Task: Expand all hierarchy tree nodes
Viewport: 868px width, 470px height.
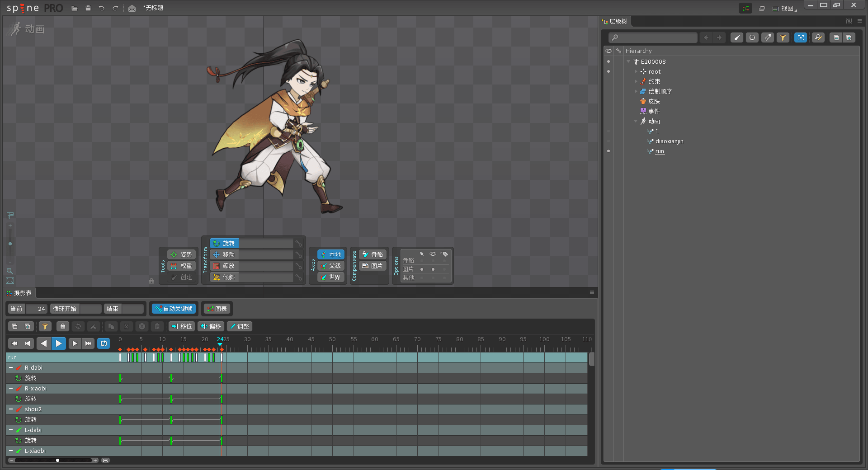Action: pyautogui.click(x=849, y=38)
